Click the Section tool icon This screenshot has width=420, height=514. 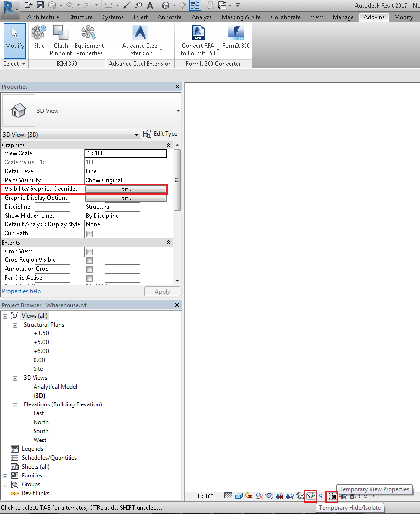tap(183, 5)
